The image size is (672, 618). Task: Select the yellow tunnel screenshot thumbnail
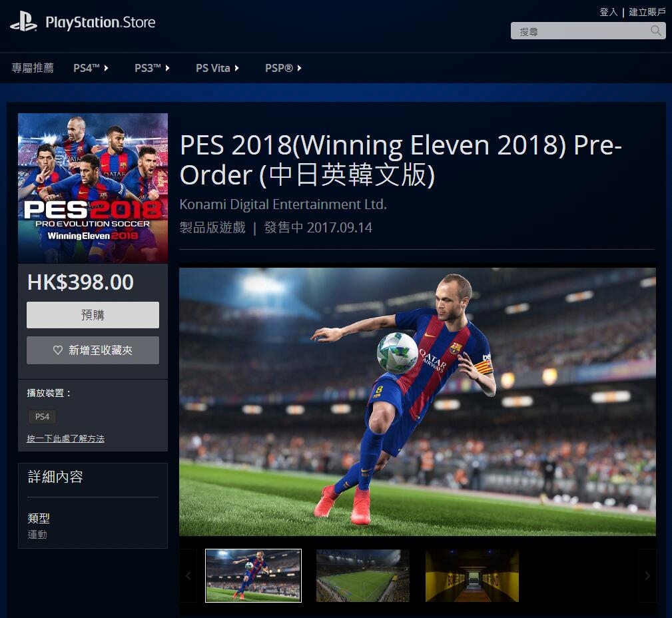tap(472, 575)
